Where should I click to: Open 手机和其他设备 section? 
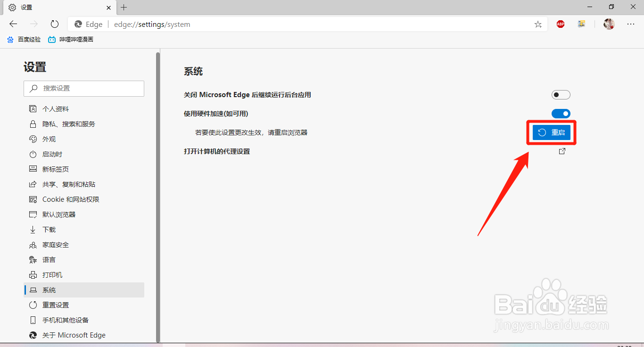tap(84, 320)
